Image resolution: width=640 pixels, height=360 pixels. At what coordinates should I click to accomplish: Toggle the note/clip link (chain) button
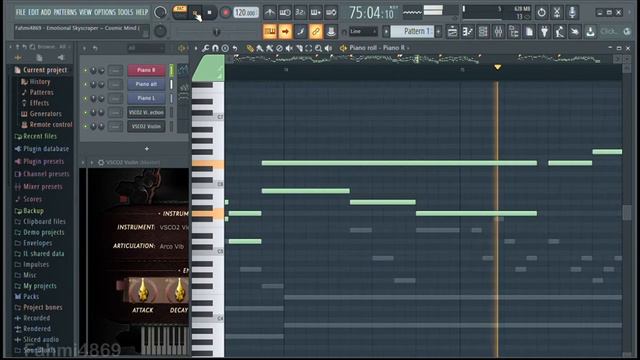[316, 31]
